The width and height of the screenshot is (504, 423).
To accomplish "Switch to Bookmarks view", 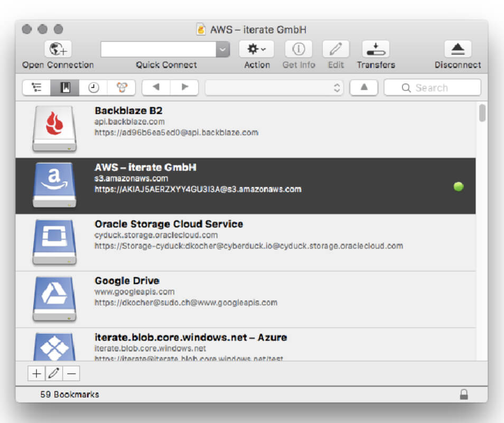I will 65,87.
